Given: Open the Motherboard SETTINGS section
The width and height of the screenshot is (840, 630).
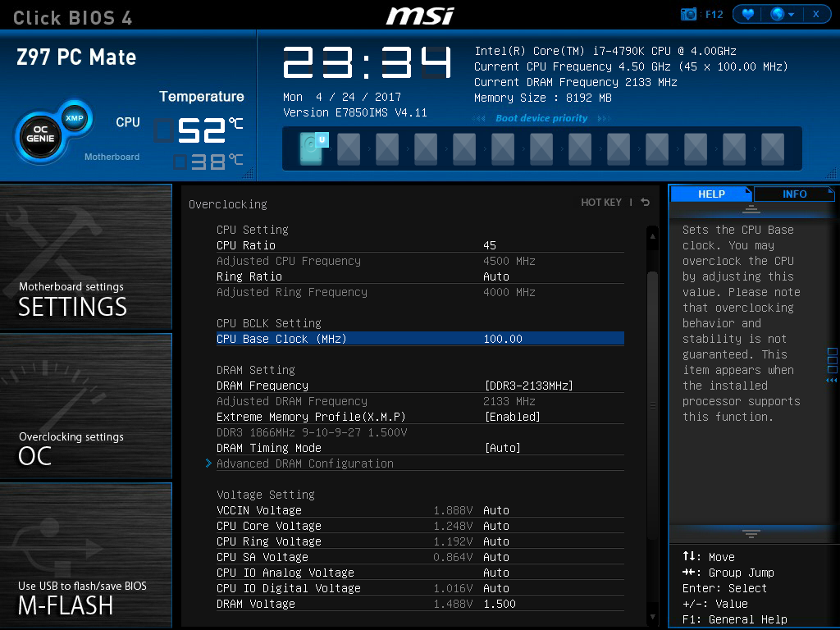Looking at the screenshot, I should 85,257.
